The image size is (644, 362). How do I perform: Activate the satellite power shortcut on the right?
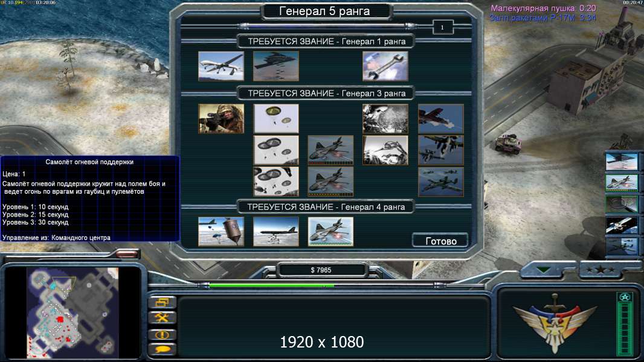(x=622, y=225)
